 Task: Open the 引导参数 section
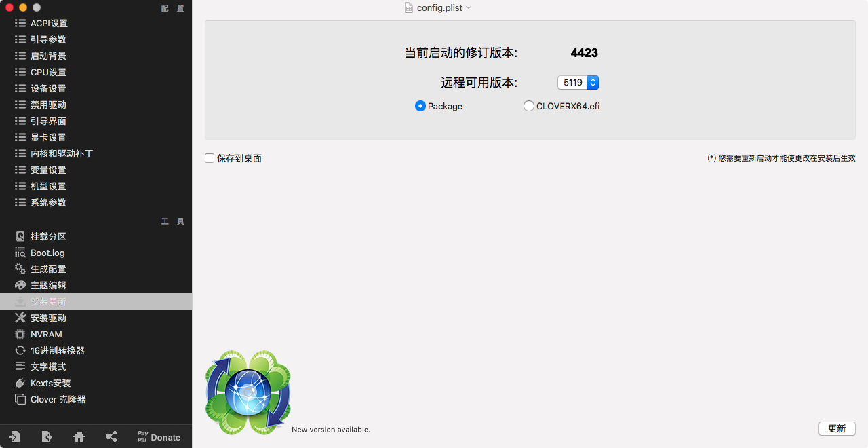click(96, 39)
